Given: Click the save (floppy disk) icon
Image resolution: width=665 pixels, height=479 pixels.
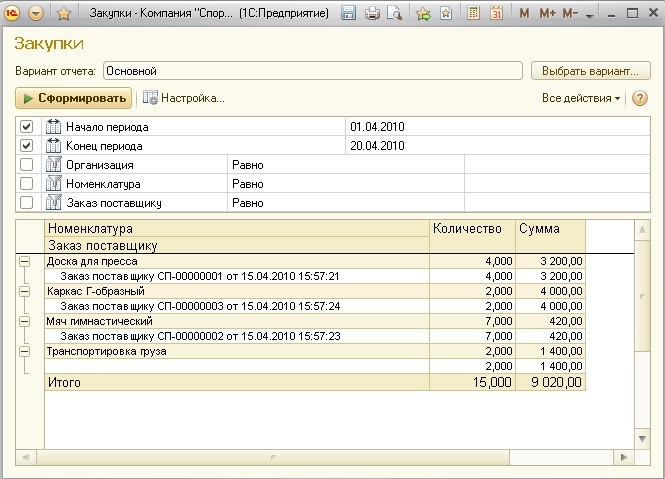Looking at the screenshot, I should tap(349, 14).
